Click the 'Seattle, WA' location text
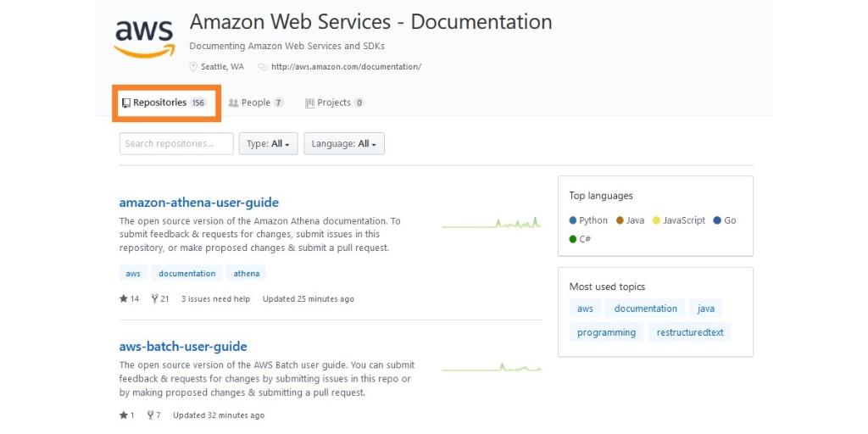The image size is (868, 434). [x=222, y=66]
